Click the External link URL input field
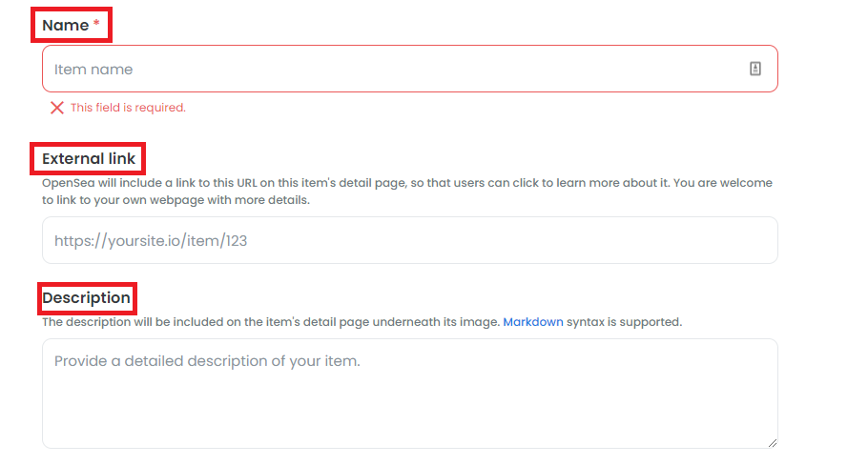Viewport: 868px width, 465px height. 409,240
